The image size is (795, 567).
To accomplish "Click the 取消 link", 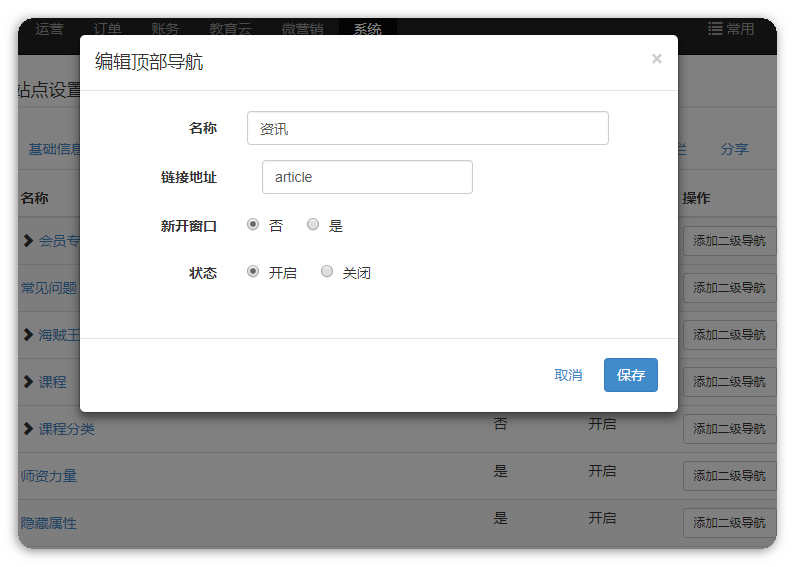I will point(568,375).
